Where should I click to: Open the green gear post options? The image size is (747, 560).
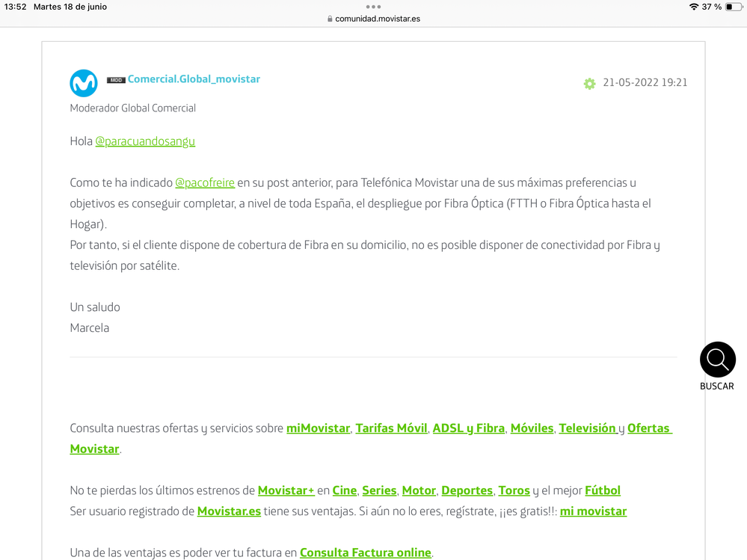pyautogui.click(x=589, y=84)
